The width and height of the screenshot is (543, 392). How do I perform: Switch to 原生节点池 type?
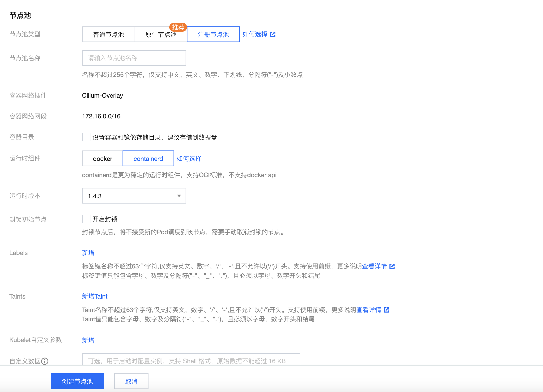[161, 34]
